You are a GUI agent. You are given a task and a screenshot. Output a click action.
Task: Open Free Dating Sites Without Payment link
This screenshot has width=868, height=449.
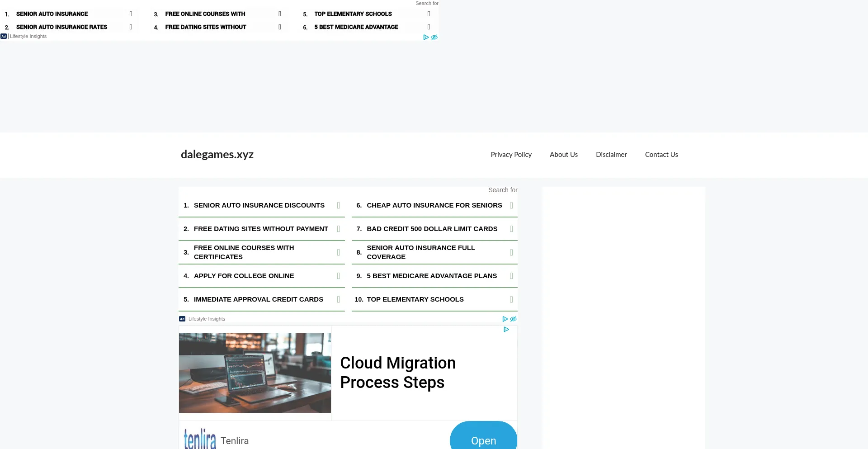click(x=261, y=229)
